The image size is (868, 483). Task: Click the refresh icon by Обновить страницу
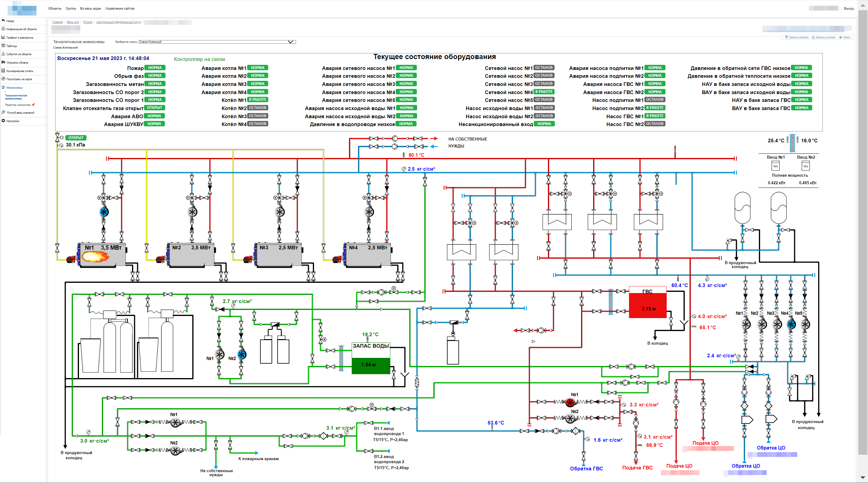click(x=813, y=37)
